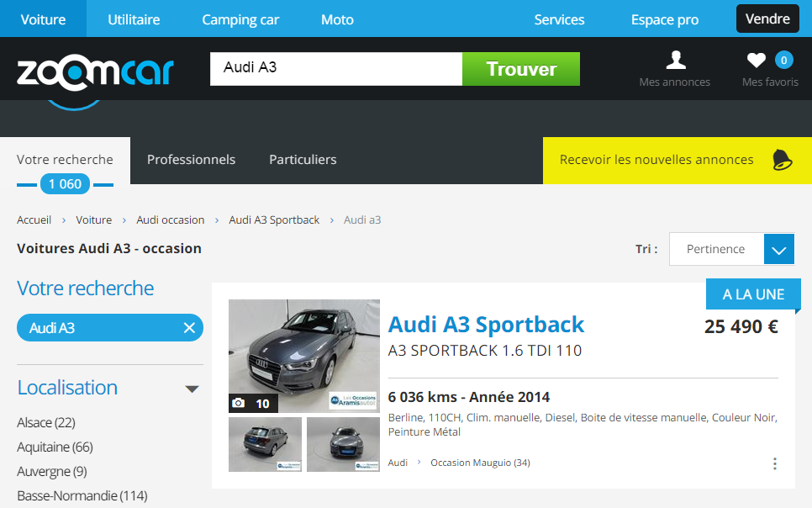Open the rear-view car thumbnail

[265, 444]
